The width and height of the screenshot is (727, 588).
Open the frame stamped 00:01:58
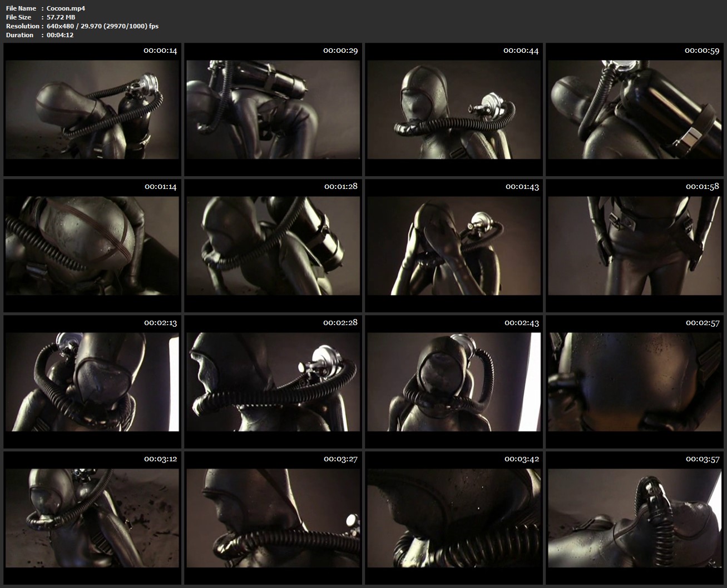point(635,246)
